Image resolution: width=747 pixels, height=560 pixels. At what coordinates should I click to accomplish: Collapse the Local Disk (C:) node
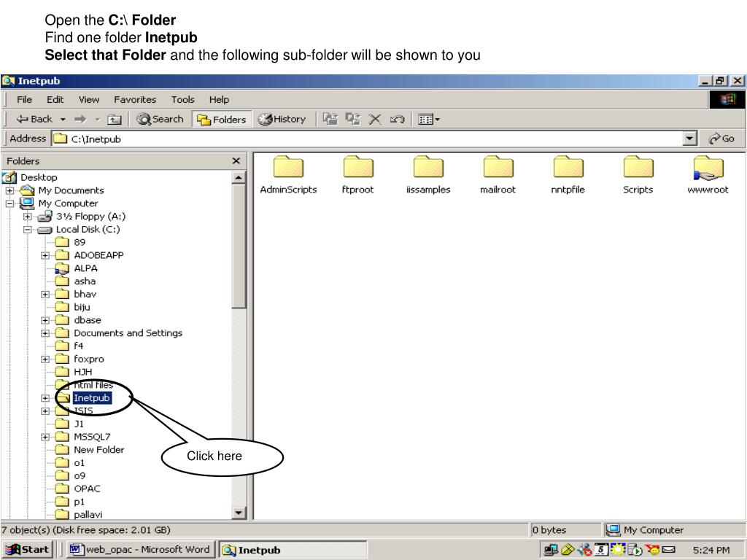click(28, 230)
